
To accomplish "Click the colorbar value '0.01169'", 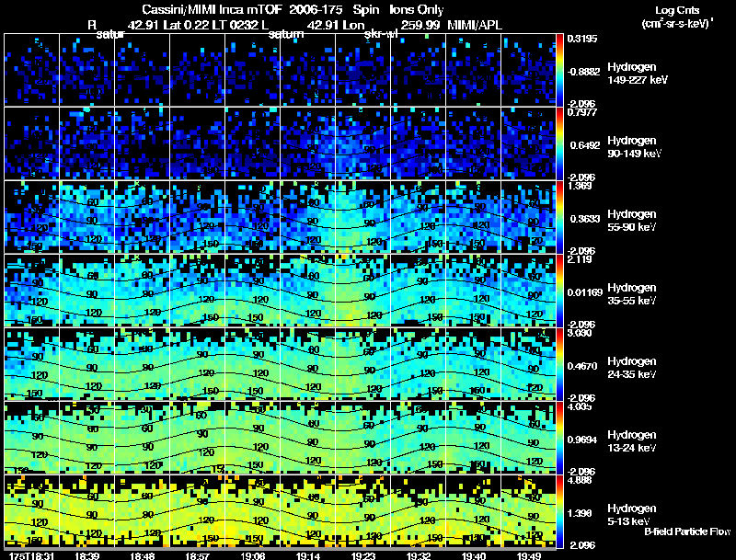I will coord(585,292).
